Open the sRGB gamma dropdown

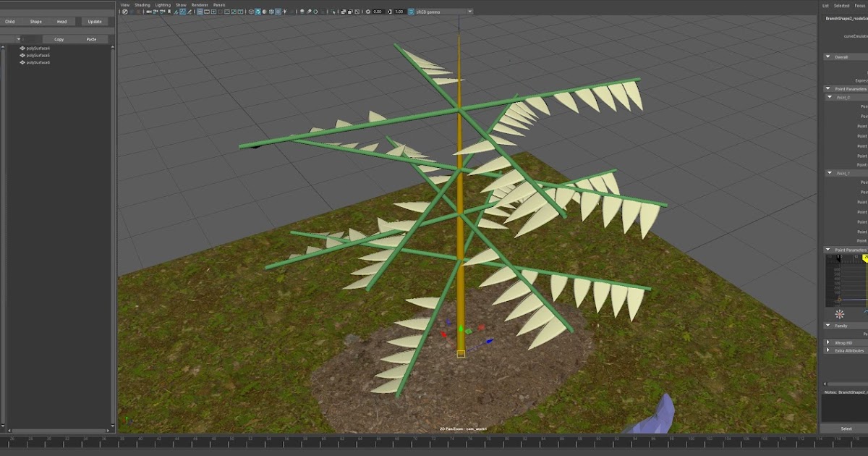click(x=469, y=11)
